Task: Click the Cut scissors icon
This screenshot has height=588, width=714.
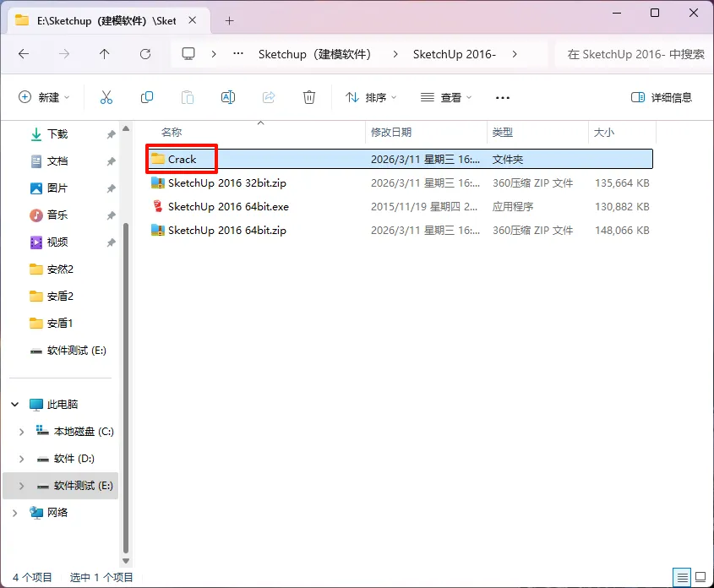Action: coord(106,97)
